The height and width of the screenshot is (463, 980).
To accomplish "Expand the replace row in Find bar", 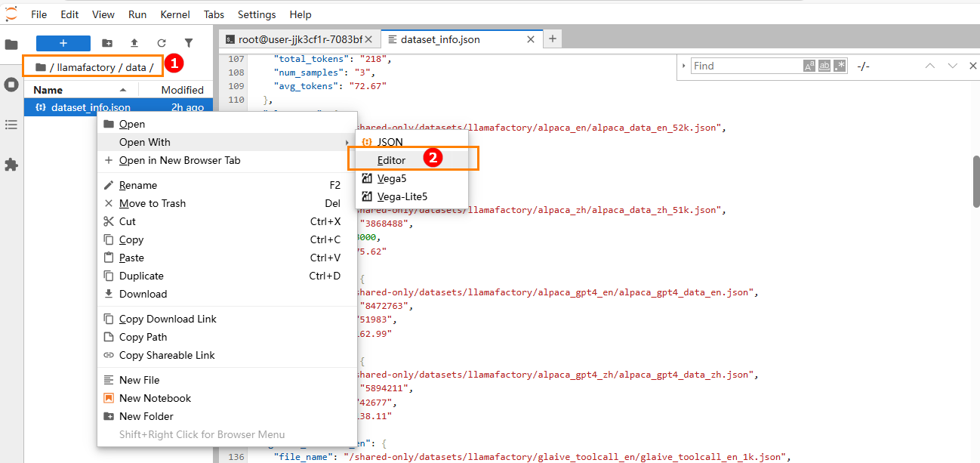I will (684, 66).
